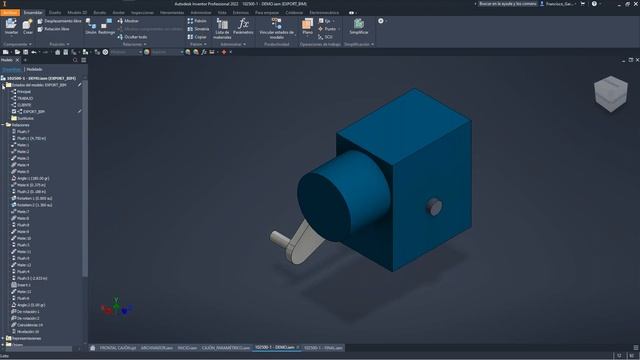This screenshot has height=360, width=640.
Task: Switch to the Vista ribbon tab
Action: click(x=222, y=13)
